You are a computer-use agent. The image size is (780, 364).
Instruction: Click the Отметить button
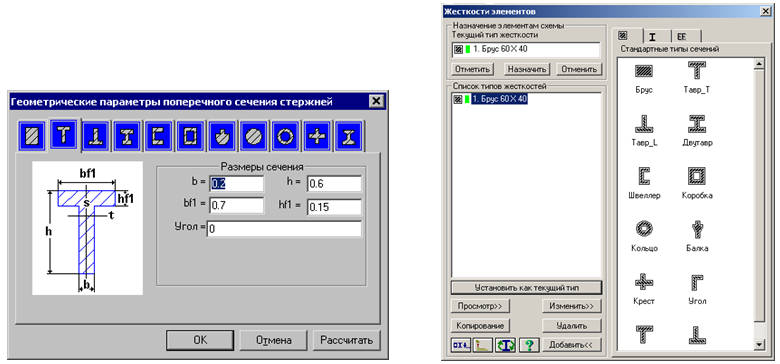tap(473, 69)
